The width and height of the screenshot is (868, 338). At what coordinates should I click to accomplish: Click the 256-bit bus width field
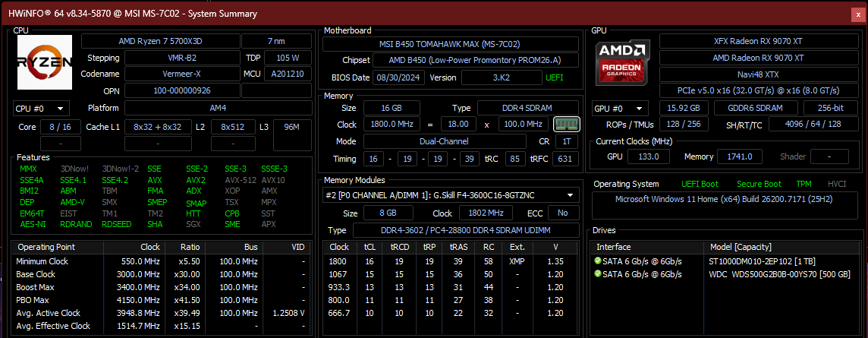[x=830, y=109]
